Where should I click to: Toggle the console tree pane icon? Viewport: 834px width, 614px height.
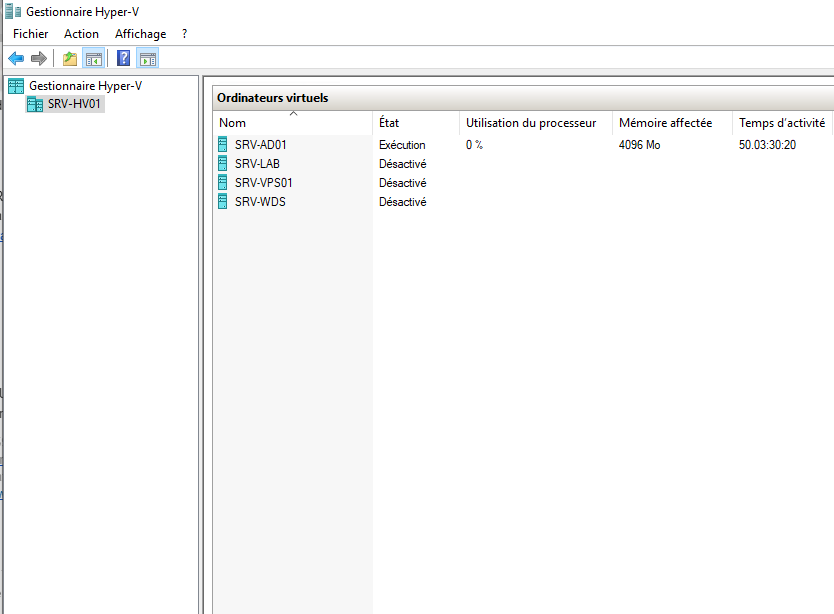[94, 59]
